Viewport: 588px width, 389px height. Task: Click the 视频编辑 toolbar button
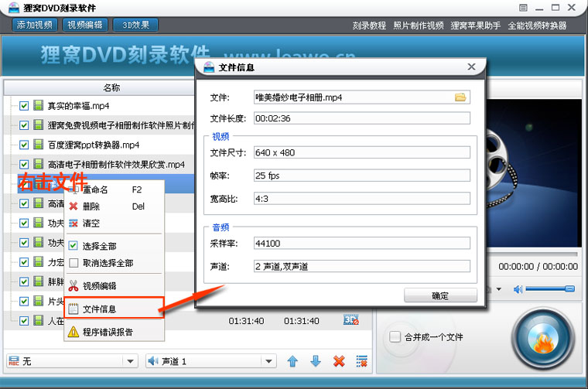pos(85,25)
